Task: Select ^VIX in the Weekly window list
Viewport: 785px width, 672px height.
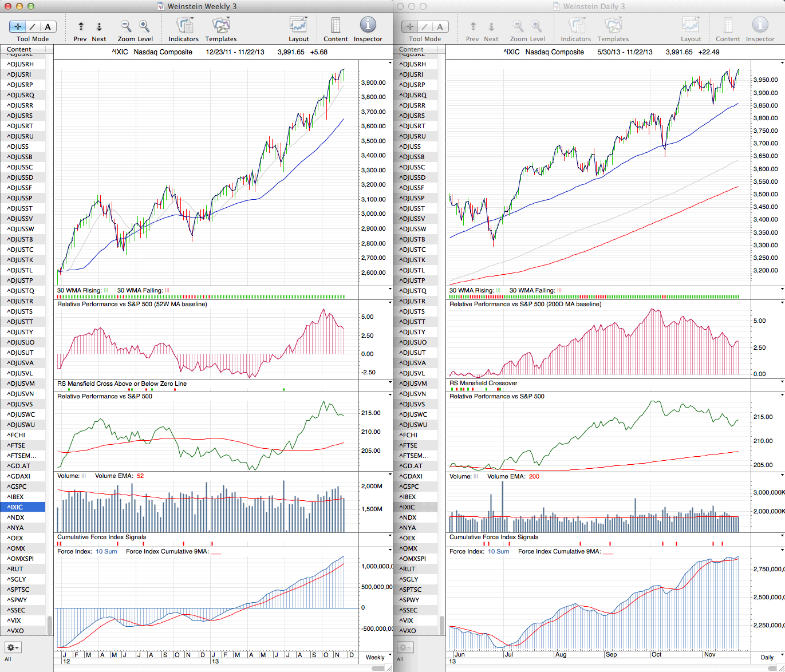Action: tap(23, 620)
